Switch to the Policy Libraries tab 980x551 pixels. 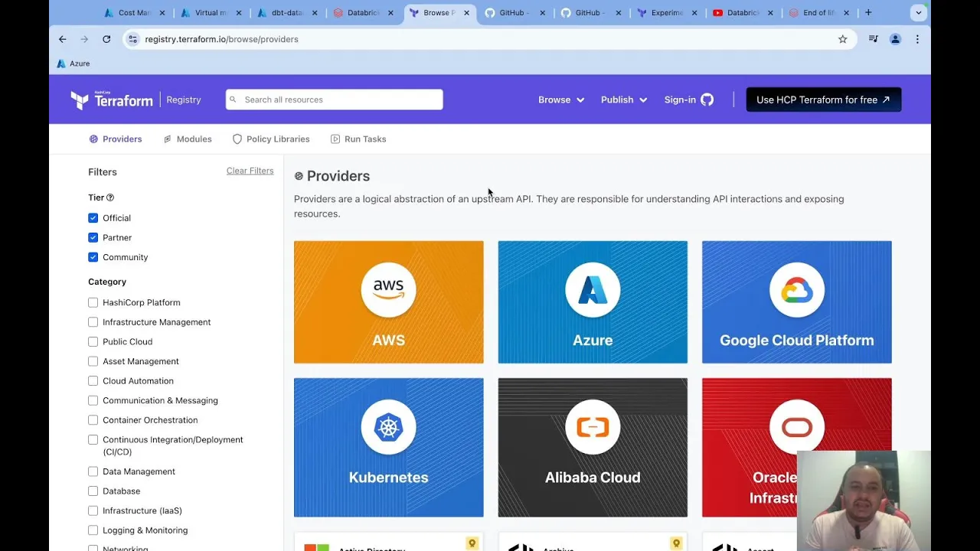[x=271, y=139]
